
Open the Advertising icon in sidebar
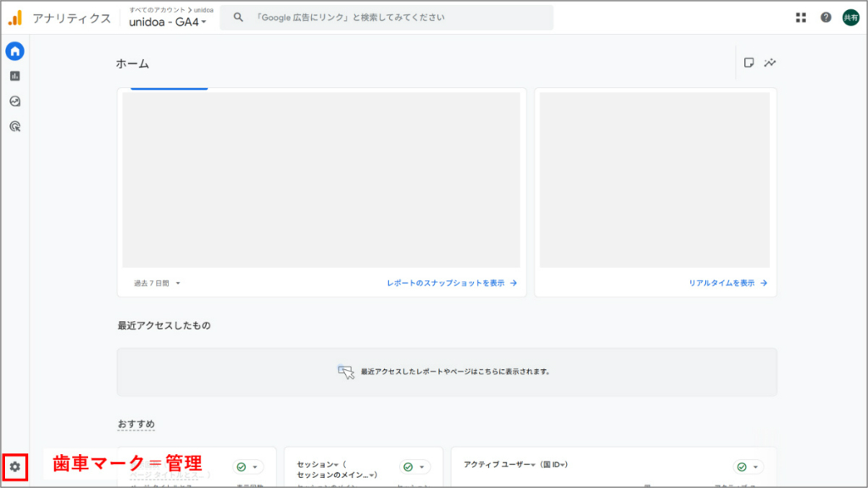click(14, 125)
